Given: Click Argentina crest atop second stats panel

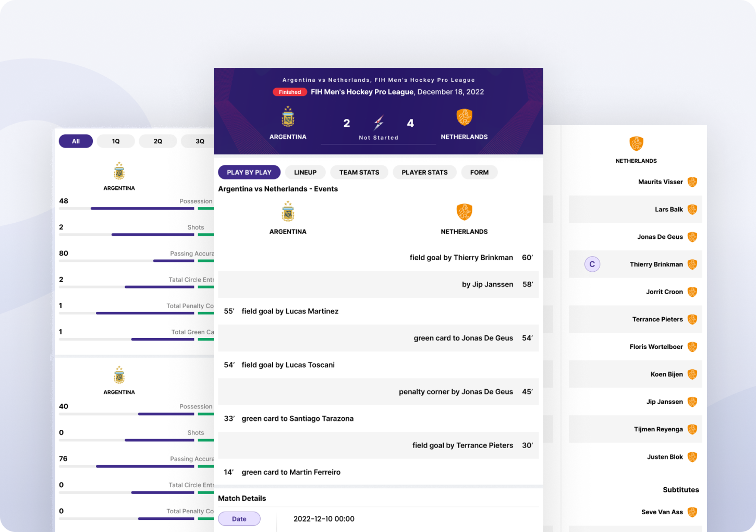Looking at the screenshot, I should (x=119, y=375).
